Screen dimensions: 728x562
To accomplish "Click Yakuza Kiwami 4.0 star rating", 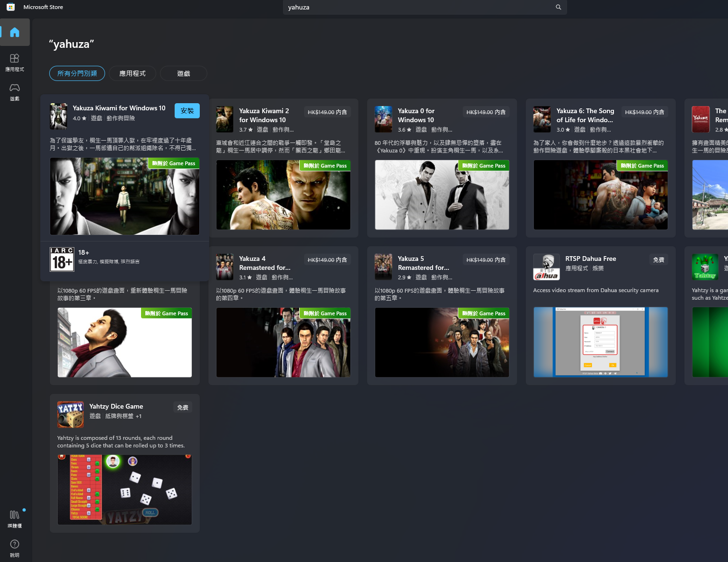I will 80,118.
